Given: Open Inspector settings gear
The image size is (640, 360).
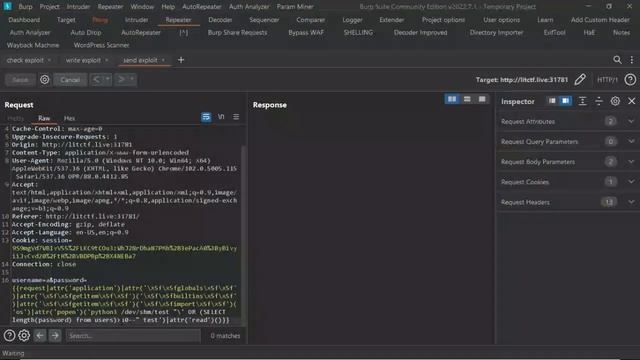Looking at the screenshot, I should [x=615, y=101].
